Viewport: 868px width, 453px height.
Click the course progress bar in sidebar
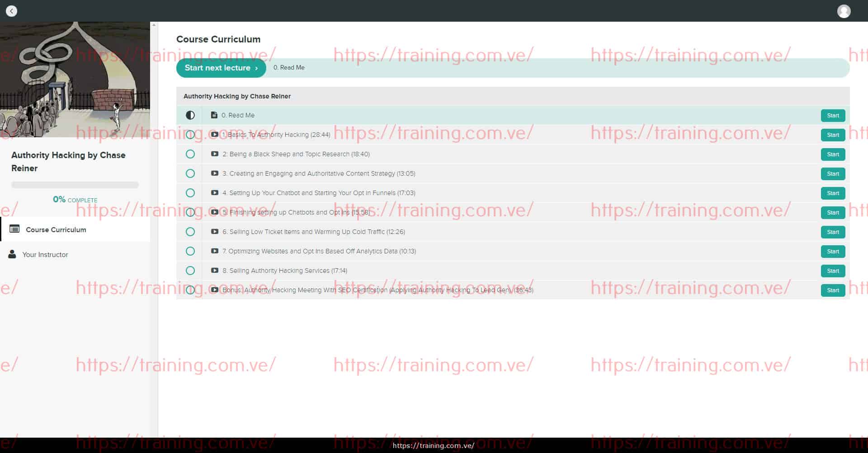tap(75, 185)
